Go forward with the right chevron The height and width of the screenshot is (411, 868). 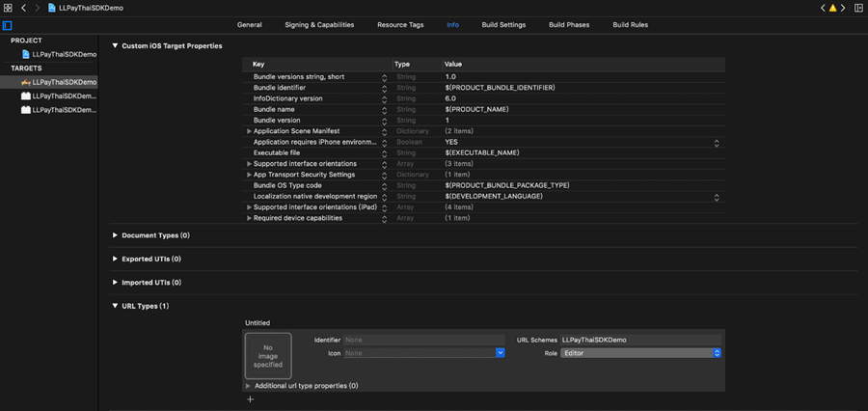pos(37,9)
